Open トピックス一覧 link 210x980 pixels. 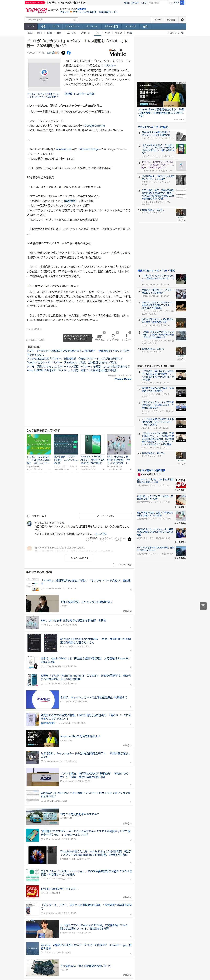[175, 33]
